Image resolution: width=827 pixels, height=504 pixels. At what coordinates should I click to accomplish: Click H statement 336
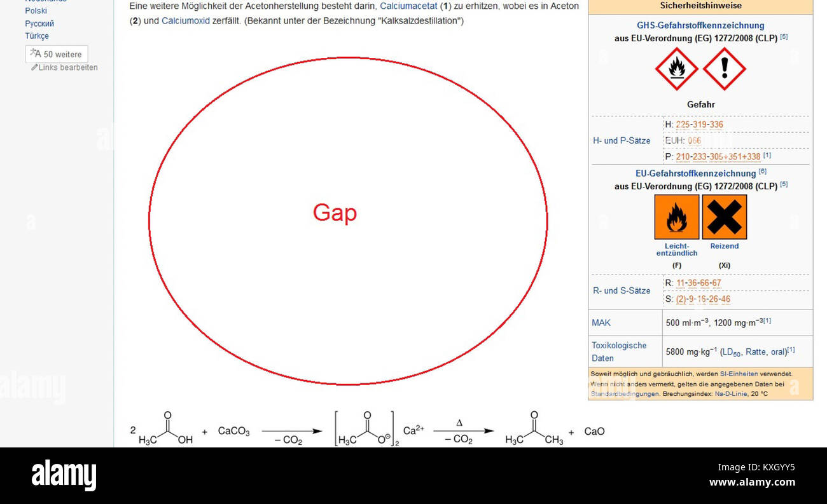tap(716, 125)
